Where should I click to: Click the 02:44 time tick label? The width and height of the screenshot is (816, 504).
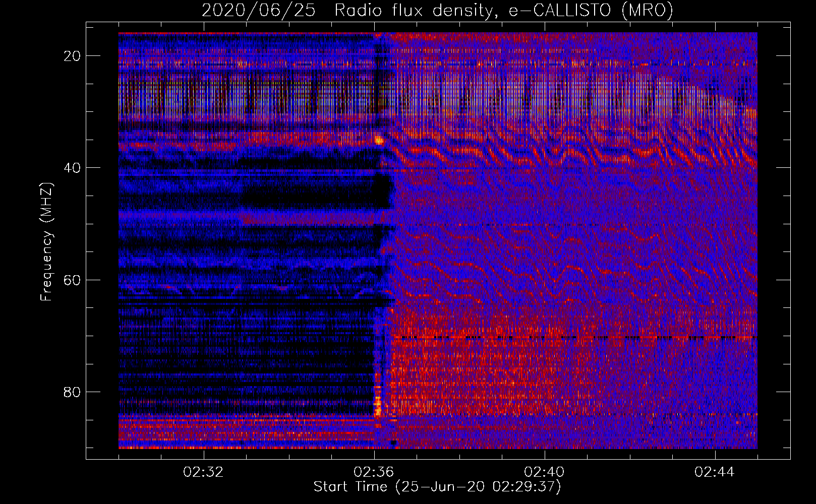(715, 472)
